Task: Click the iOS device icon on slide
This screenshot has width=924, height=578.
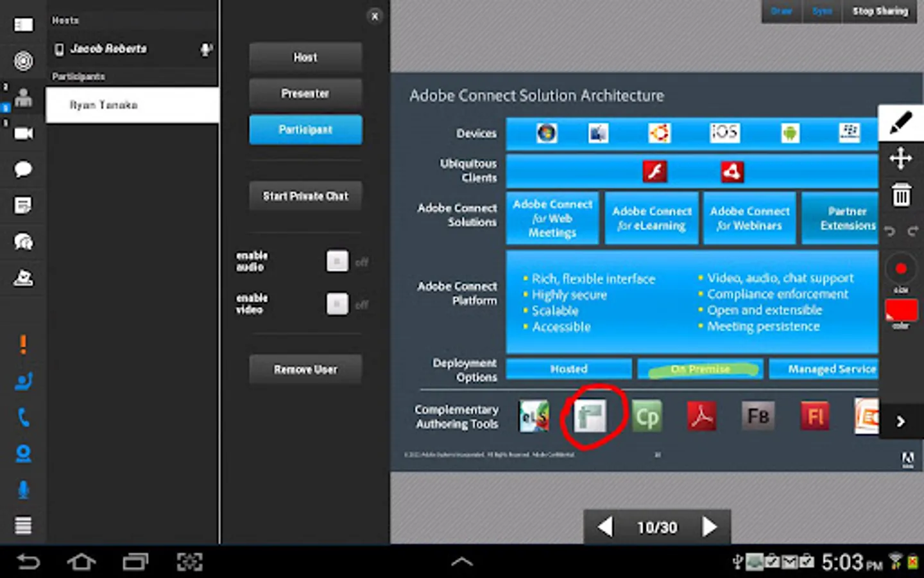Action: point(724,133)
